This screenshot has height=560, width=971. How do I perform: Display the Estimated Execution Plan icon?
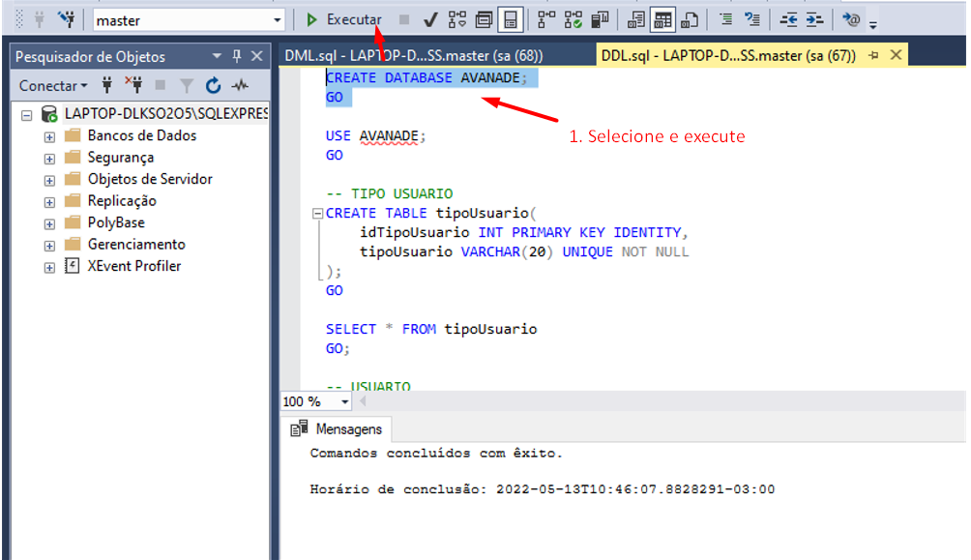pyautogui.click(x=457, y=19)
